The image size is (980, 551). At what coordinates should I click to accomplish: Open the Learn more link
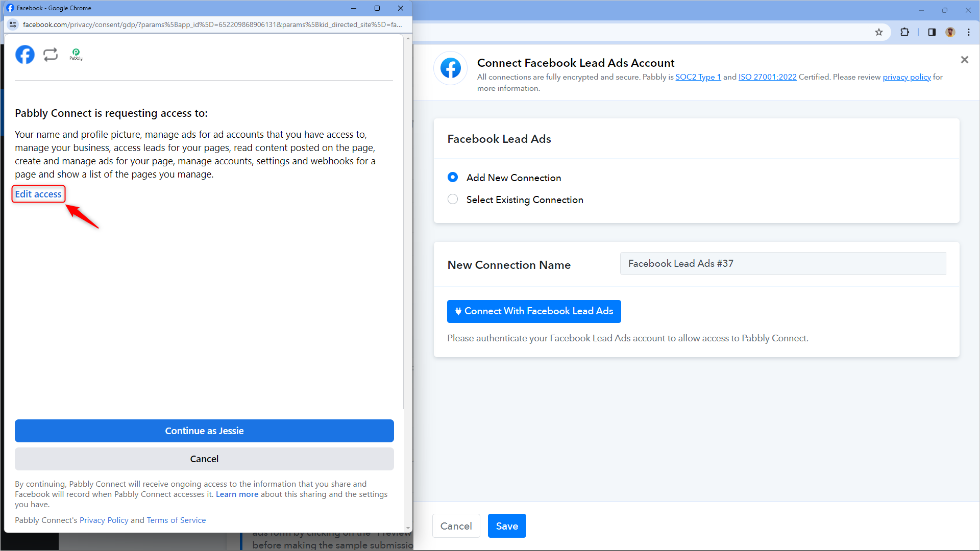tap(237, 494)
